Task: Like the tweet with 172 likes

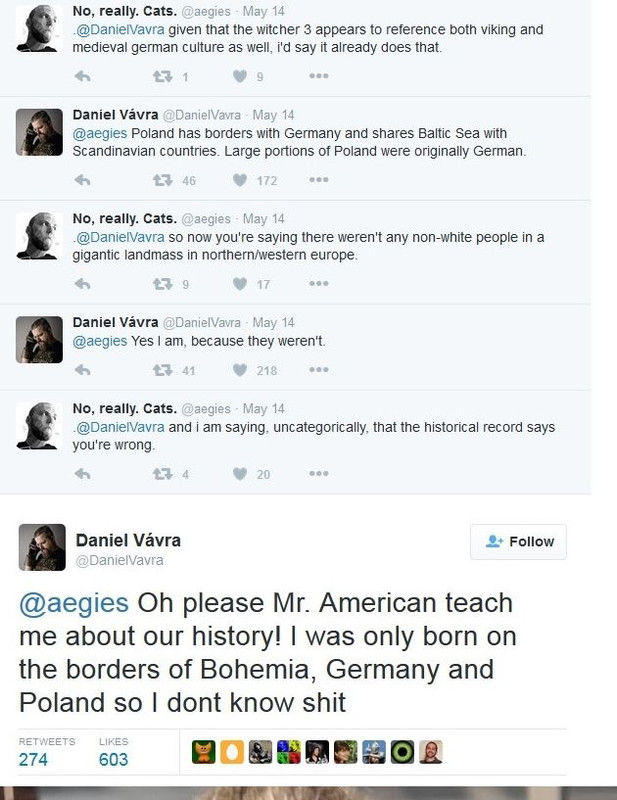Action: tap(239, 180)
